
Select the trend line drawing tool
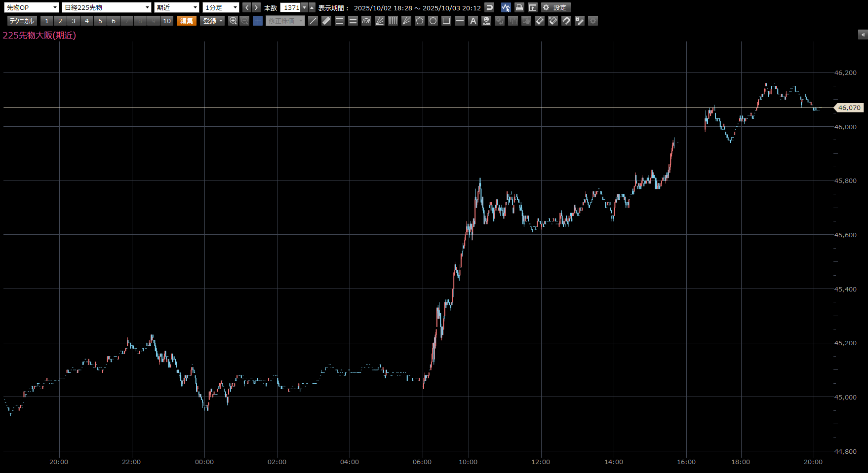pyautogui.click(x=313, y=21)
